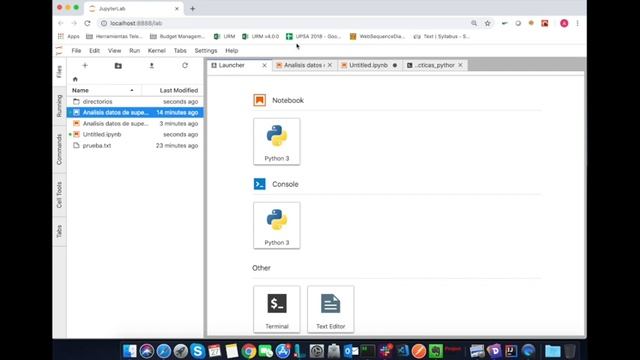This screenshot has width=640, height=360.
Task: Close the cticas_python tab
Action: click(460, 65)
